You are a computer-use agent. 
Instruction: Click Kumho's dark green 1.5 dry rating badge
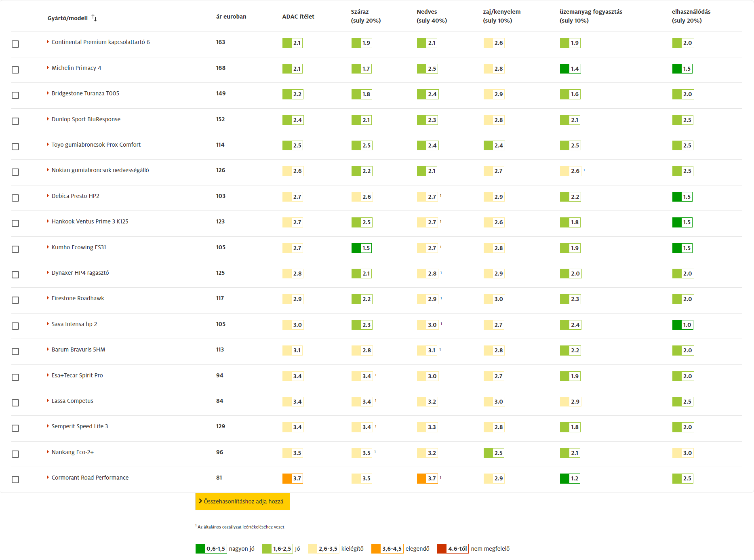pos(362,248)
